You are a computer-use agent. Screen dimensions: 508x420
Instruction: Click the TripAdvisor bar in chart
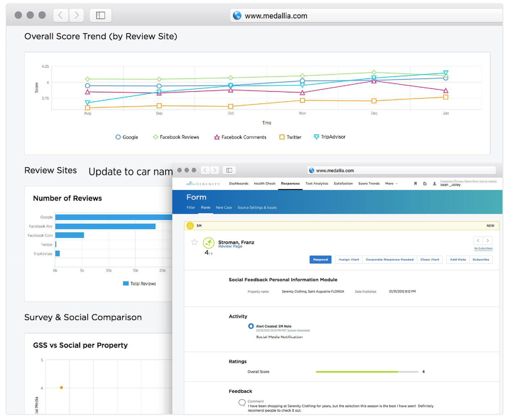[x=57, y=253]
